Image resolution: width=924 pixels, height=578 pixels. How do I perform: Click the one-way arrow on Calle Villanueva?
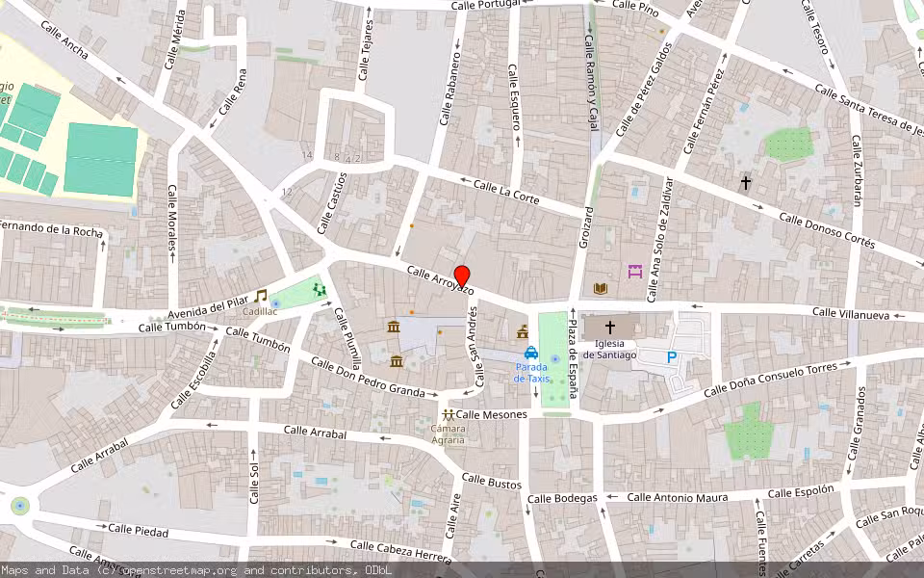pyautogui.click(x=696, y=306)
